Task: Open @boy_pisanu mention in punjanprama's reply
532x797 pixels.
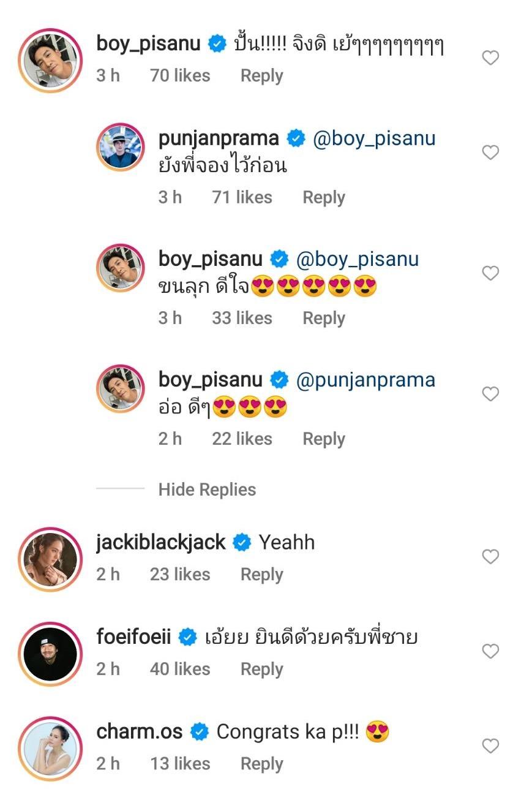Action: click(374, 138)
